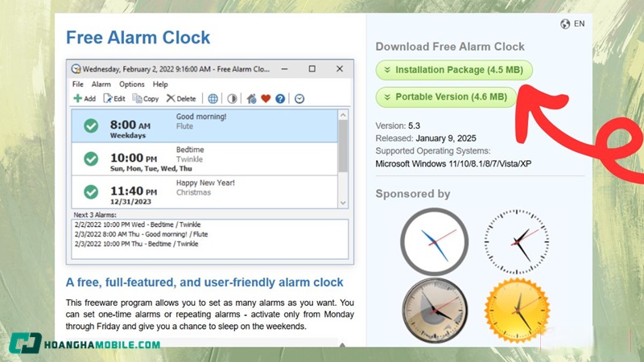The width and height of the screenshot is (644, 362).
Task: Click the Add alarm toolbar icon
Action: [84, 99]
